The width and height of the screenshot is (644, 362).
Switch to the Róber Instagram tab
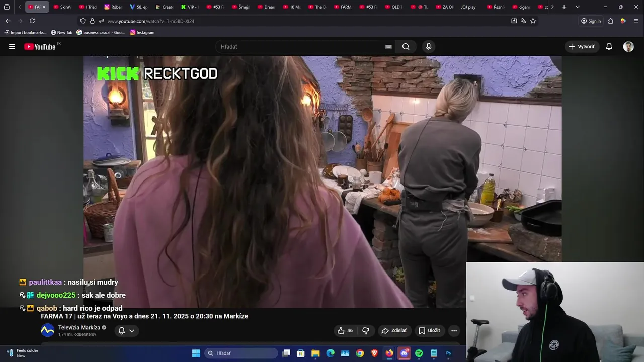113,7
